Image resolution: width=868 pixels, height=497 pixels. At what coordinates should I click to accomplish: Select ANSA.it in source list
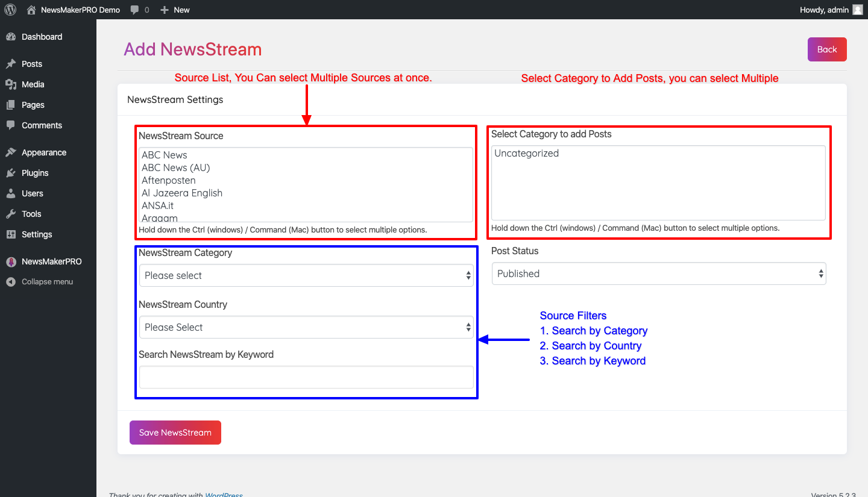click(158, 205)
